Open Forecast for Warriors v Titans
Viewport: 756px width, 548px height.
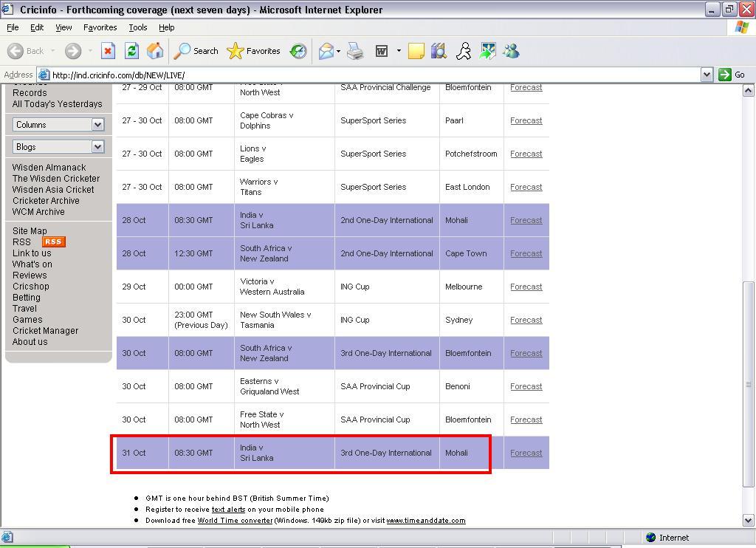pyautogui.click(x=526, y=187)
